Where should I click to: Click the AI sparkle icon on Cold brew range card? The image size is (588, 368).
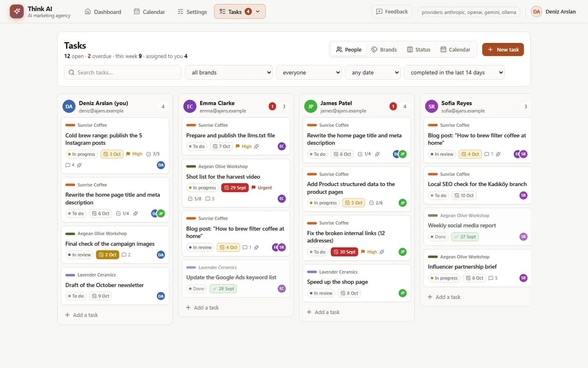pos(79,165)
